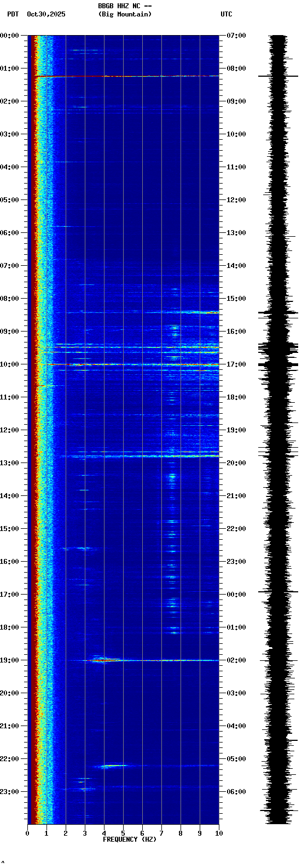Viewport: 302px width, 868px height.
Task: Click the UTC '12:00' time label
Action: tap(236, 200)
